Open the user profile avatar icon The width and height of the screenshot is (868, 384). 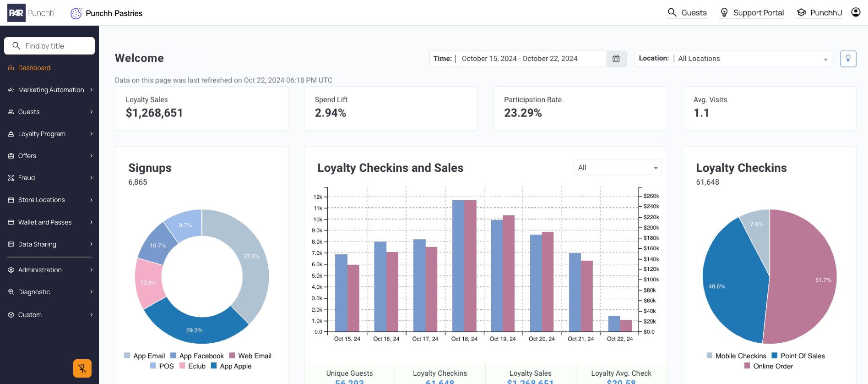(856, 12)
